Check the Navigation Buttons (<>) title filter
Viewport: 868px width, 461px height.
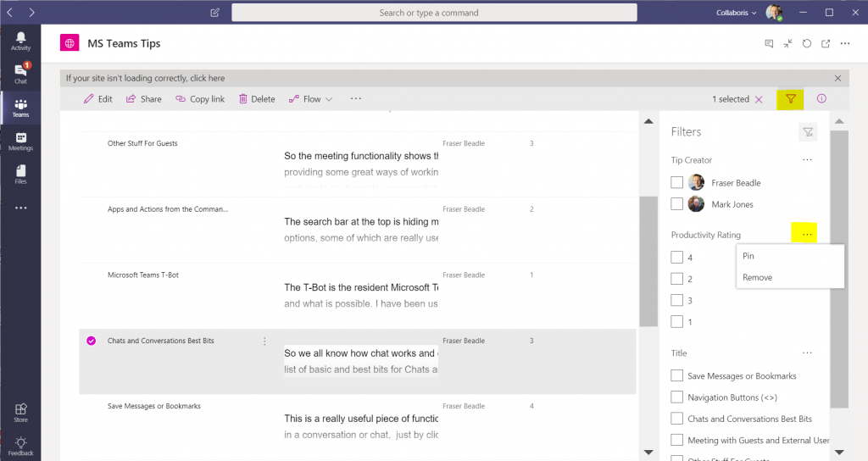click(676, 397)
